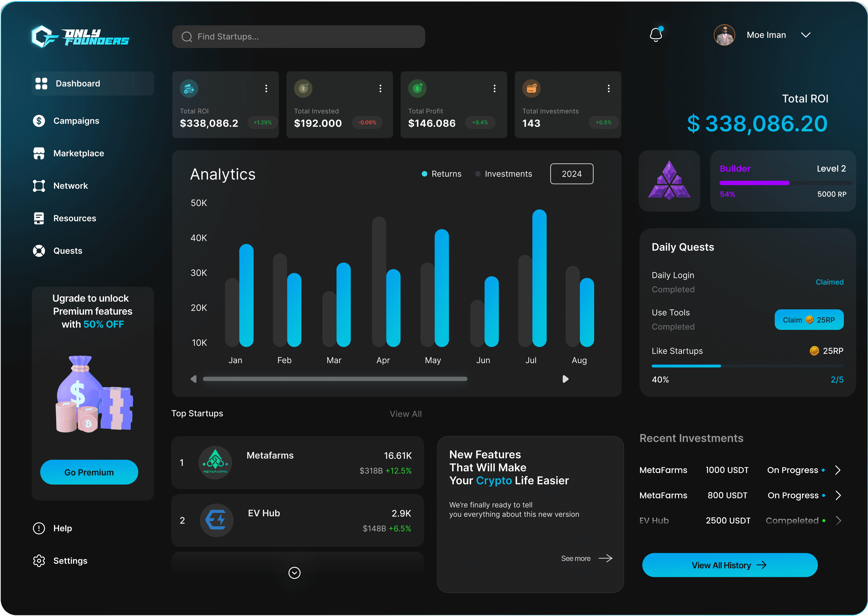The height and width of the screenshot is (616, 868).
Task: Click See more features link
Action: pyautogui.click(x=576, y=558)
